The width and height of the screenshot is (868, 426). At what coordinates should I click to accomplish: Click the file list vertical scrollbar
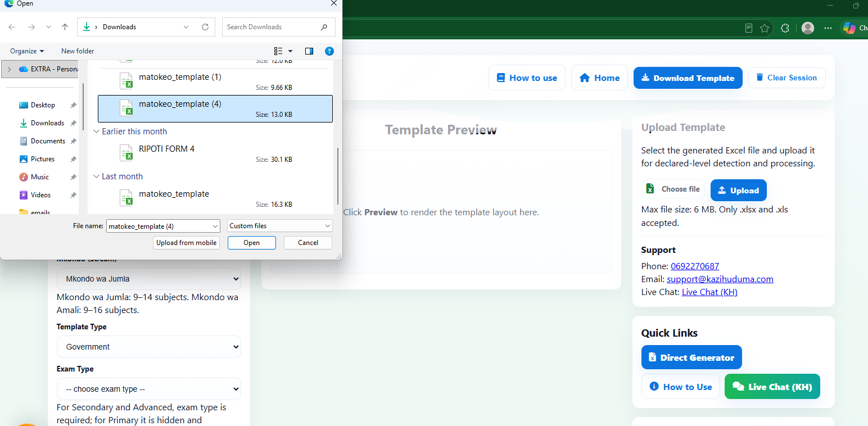[337, 176]
